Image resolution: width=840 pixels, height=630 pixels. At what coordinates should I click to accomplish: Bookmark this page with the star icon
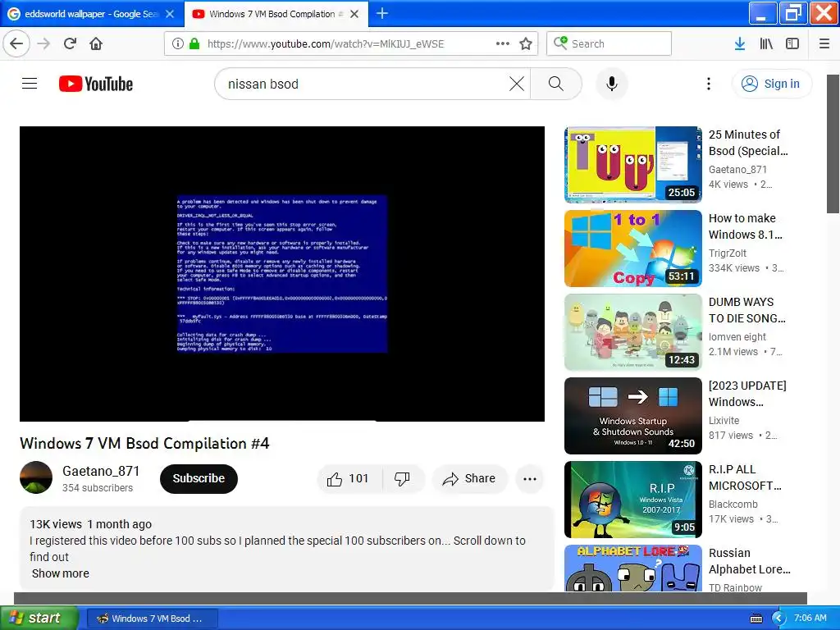pyautogui.click(x=526, y=43)
